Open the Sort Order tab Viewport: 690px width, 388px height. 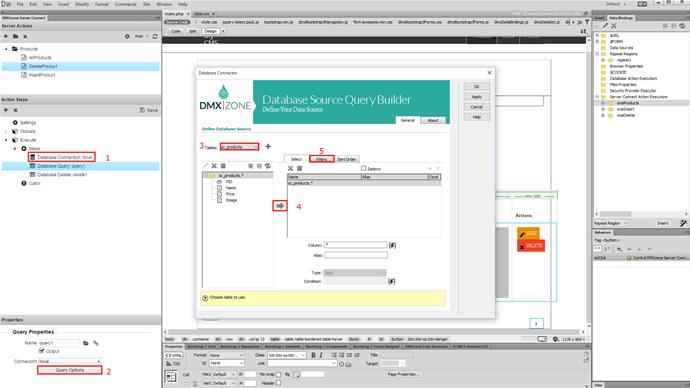(347, 159)
